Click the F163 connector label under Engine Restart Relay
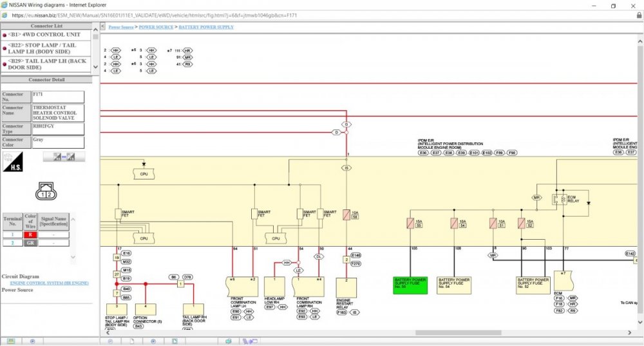Image resolution: width=644 pixels, height=346 pixels. [x=341, y=312]
